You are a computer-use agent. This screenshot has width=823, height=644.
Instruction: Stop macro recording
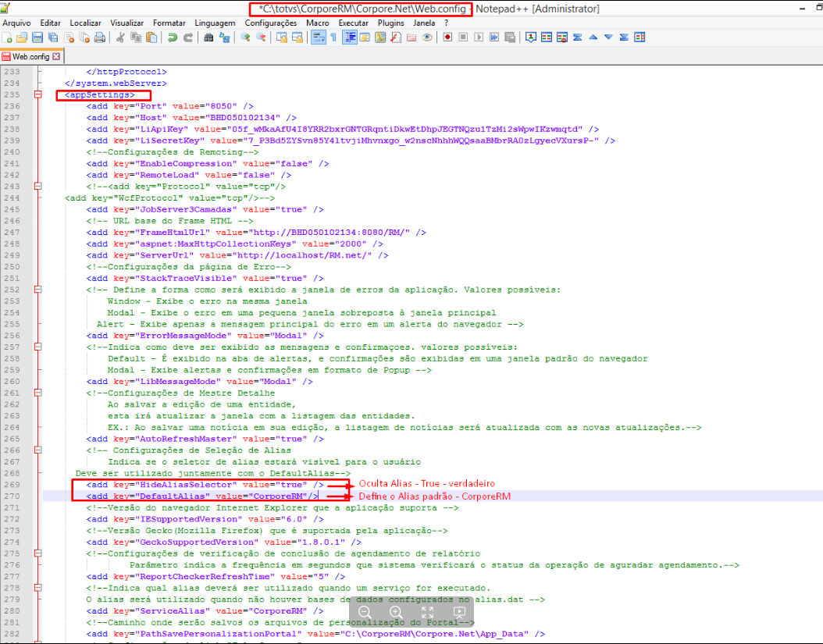pos(463,37)
